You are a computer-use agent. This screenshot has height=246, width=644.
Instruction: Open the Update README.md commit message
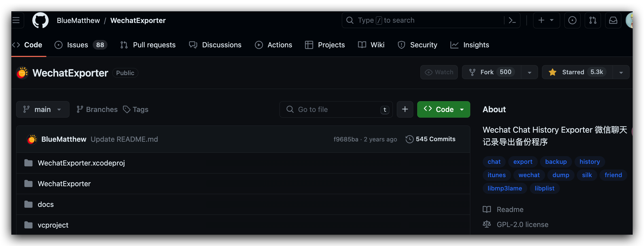(x=124, y=139)
